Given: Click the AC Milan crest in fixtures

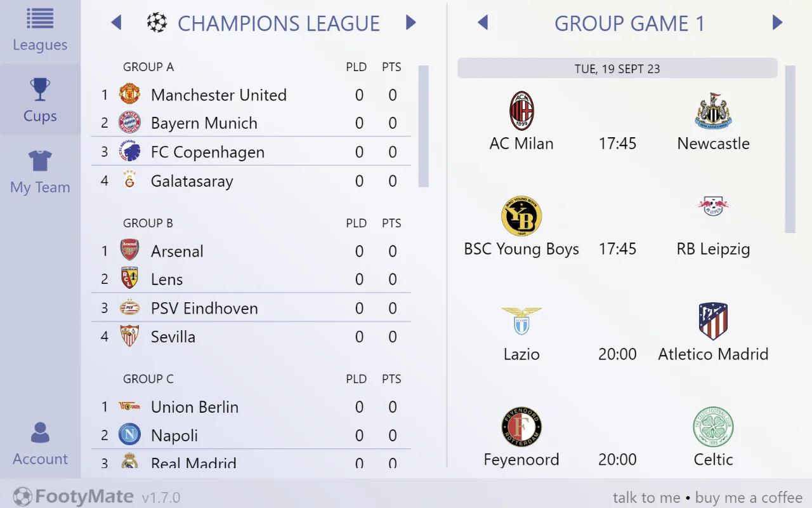Looking at the screenshot, I should point(521,111).
